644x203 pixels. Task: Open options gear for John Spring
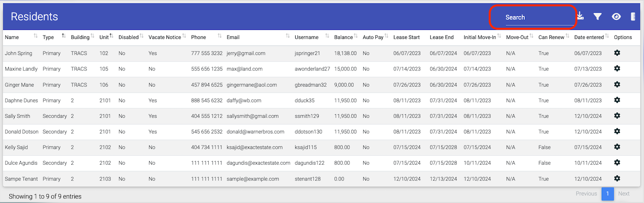coord(617,53)
